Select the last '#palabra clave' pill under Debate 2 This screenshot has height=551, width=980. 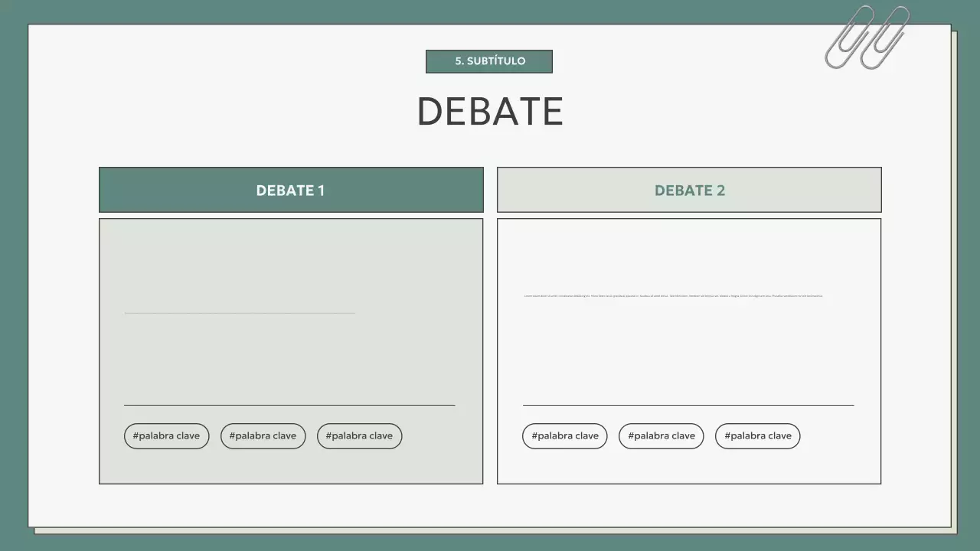point(757,435)
